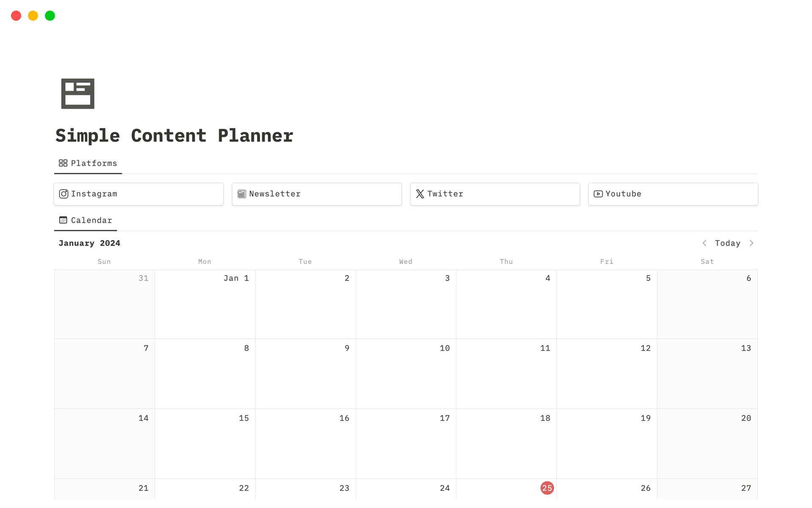Screen dimensions: 812x508
Task: Click the Instagram platform icon
Action: tap(64, 194)
